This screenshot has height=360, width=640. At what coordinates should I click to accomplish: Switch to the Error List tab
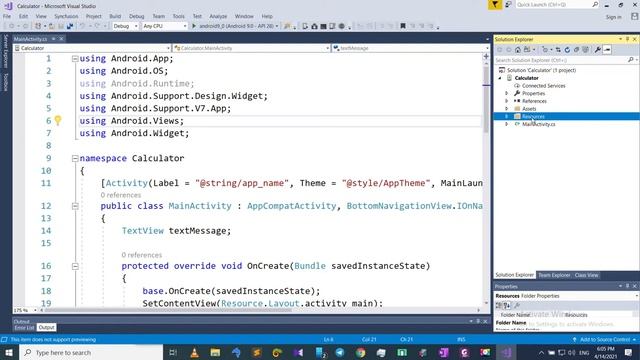click(x=24, y=327)
